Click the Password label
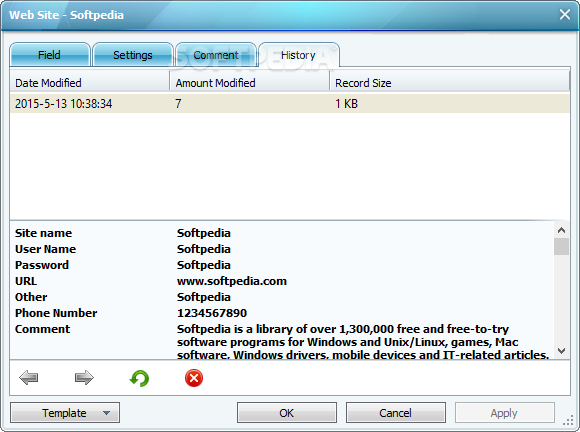580x432 pixels. [42, 265]
